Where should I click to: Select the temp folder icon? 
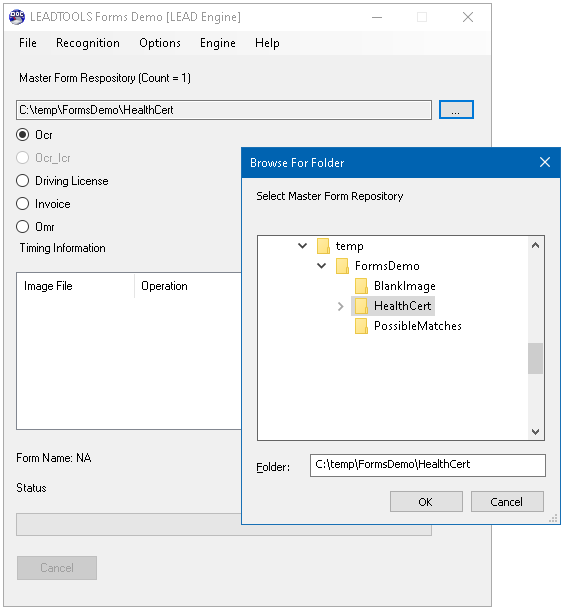pos(323,246)
